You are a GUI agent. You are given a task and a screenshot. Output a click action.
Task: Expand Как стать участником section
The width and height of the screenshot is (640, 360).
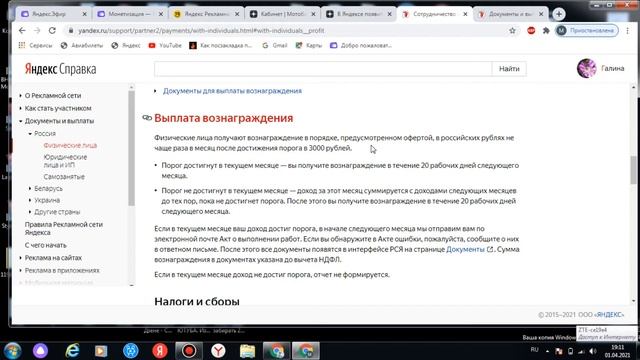pyautogui.click(x=21, y=108)
